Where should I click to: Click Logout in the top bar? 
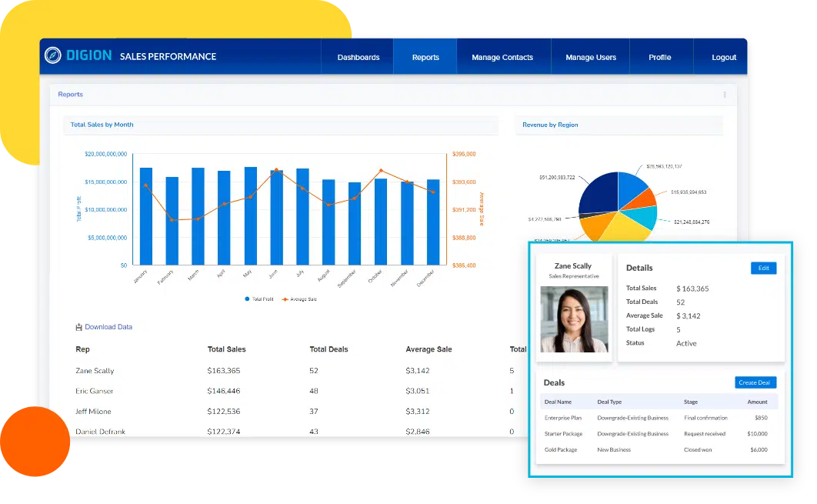[724, 58]
